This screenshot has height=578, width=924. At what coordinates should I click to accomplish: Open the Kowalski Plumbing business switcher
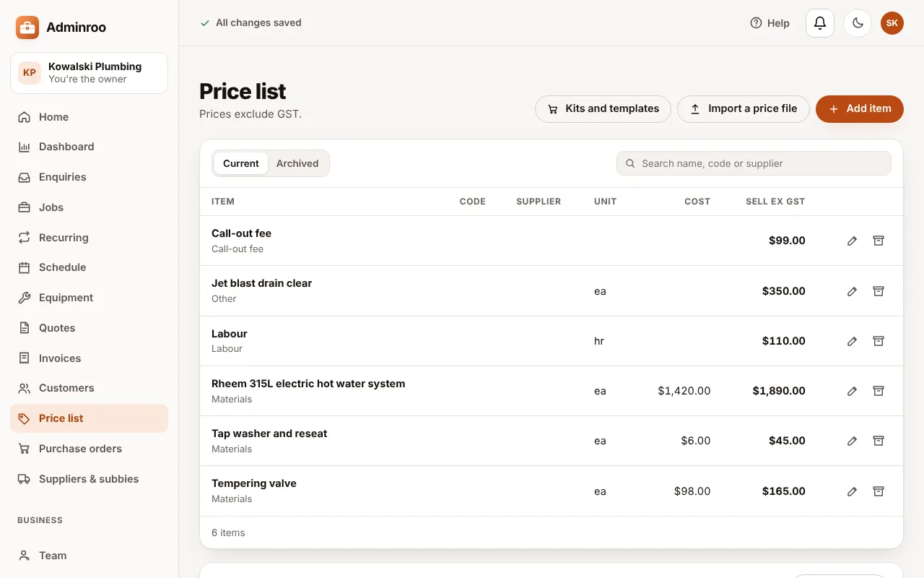click(89, 73)
